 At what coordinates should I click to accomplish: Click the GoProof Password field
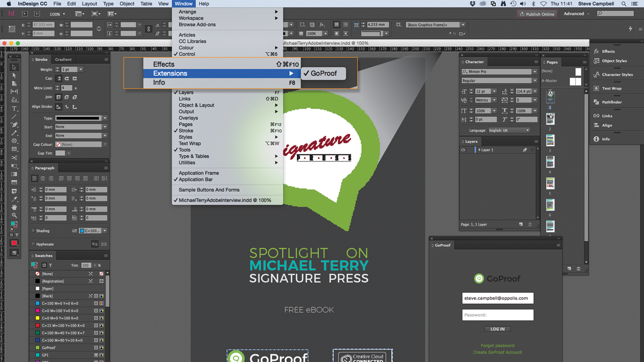coord(498,315)
